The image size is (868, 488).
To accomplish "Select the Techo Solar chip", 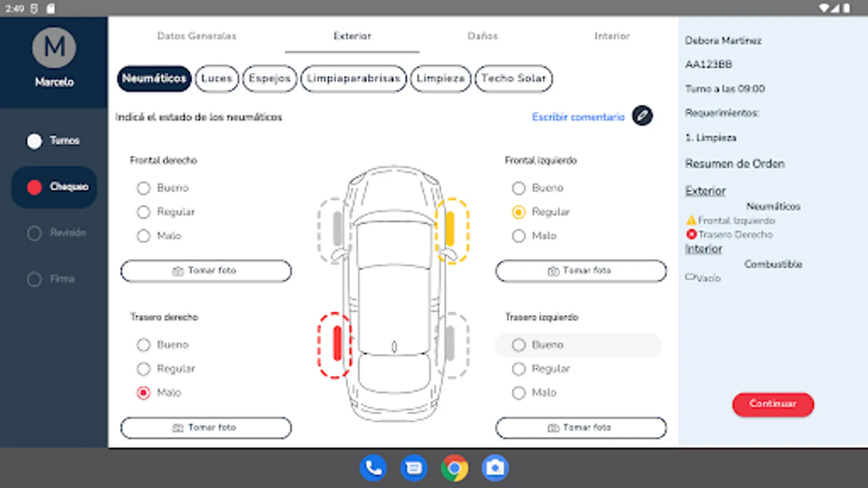I will [513, 79].
